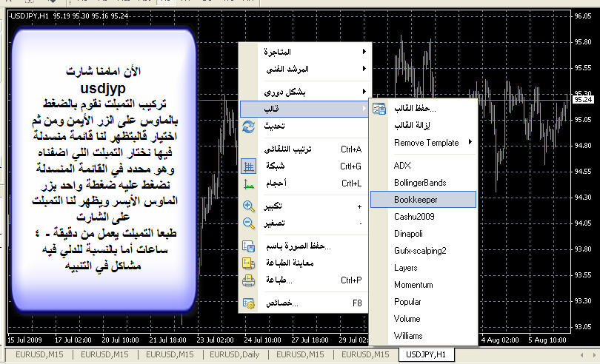Click the Properties icon next to F8
Screen dimensions: 600x364
(x=249, y=303)
